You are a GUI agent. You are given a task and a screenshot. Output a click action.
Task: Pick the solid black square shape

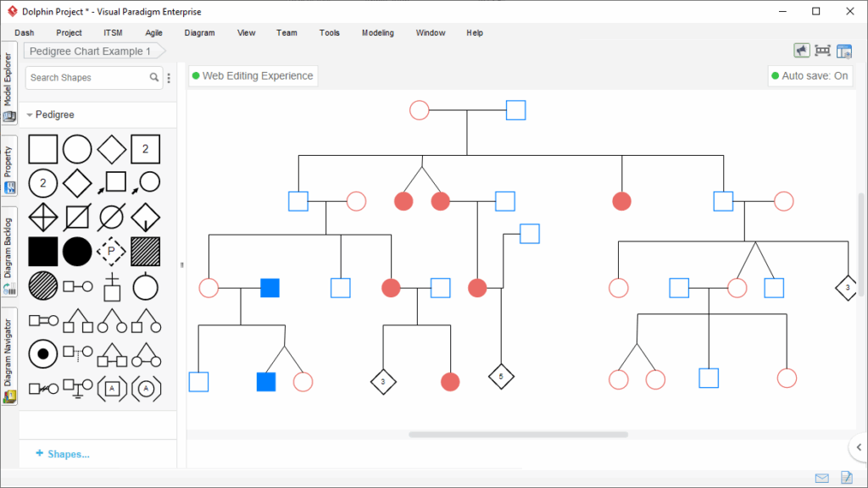point(42,252)
